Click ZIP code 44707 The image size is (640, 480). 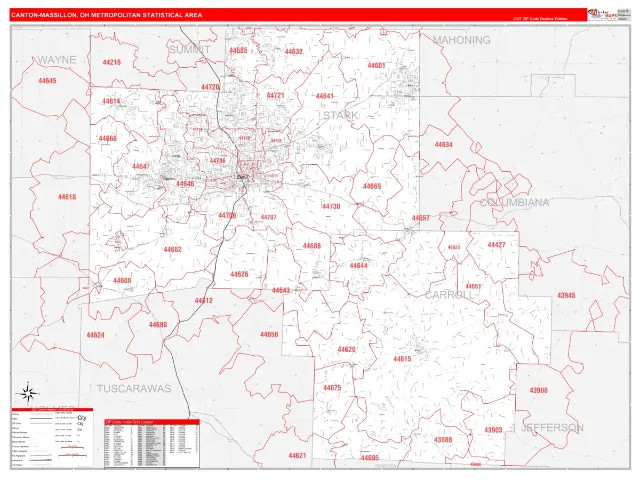pos(269,218)
